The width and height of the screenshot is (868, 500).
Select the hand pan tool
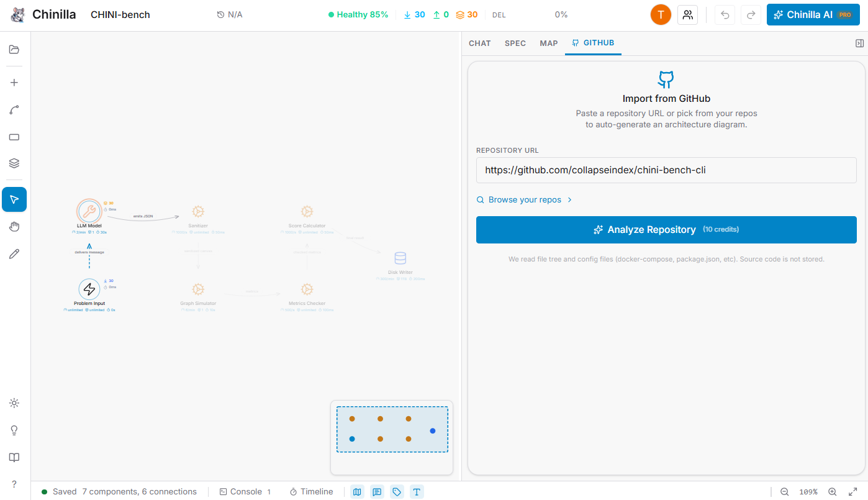tap(14, 227)
